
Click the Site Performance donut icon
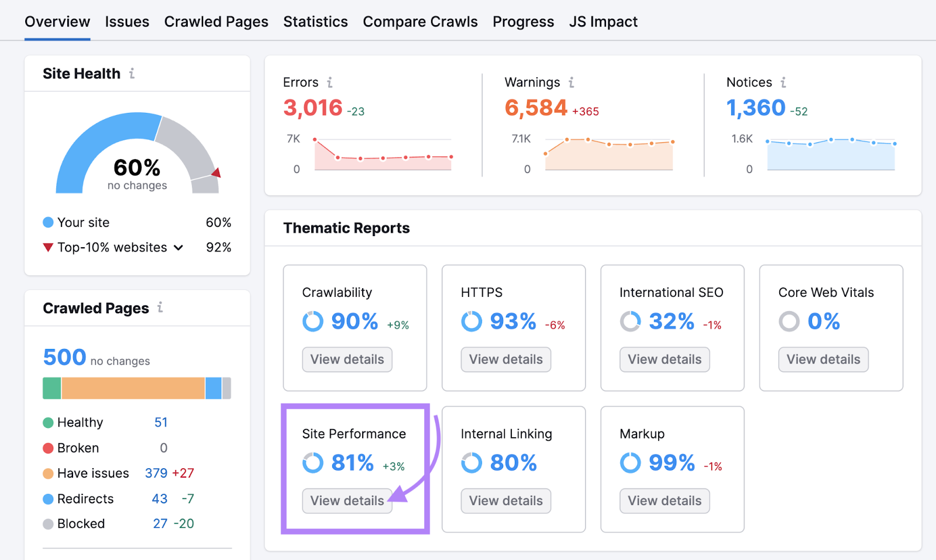tap(314, 462)
